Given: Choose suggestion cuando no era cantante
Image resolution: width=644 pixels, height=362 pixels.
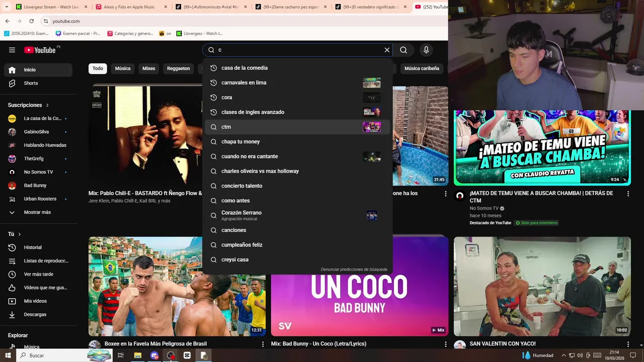Looking at the screenshot, I should (x=297, y=156).
